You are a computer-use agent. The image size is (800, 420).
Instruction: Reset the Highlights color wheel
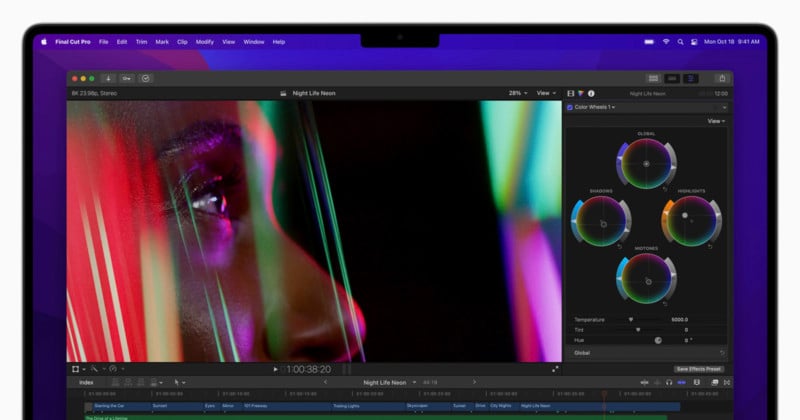coord(710,246)
